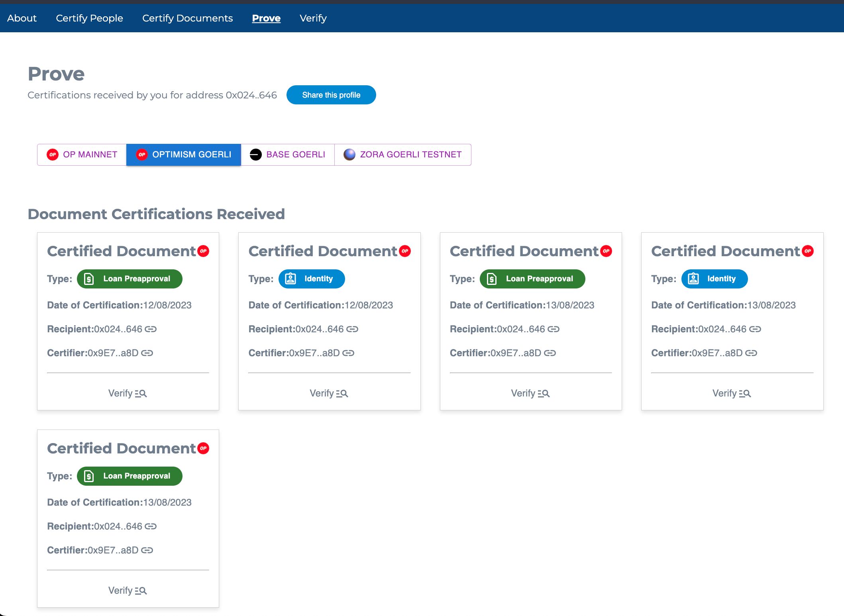Click Share this profile button

point(332,95)
